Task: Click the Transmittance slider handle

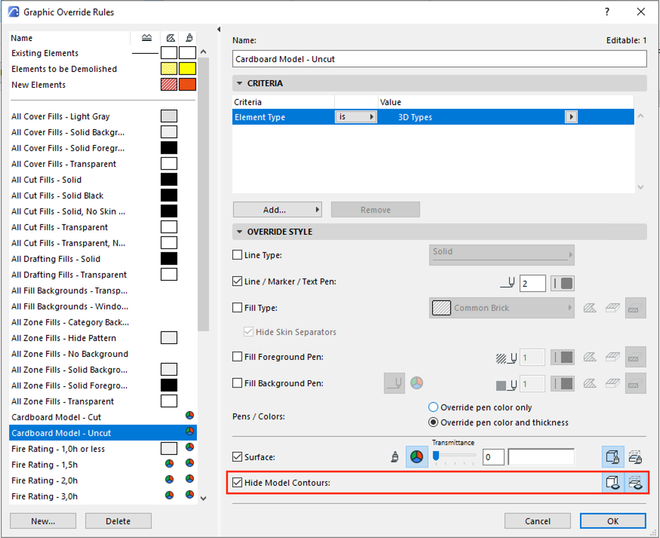Action: click(x=436, y=455)
